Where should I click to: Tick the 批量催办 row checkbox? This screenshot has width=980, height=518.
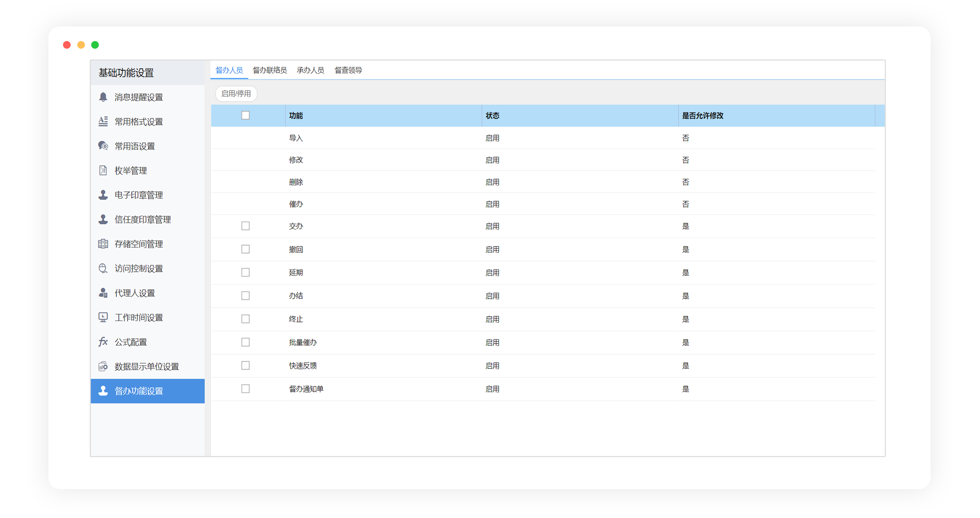coord(245,342)
